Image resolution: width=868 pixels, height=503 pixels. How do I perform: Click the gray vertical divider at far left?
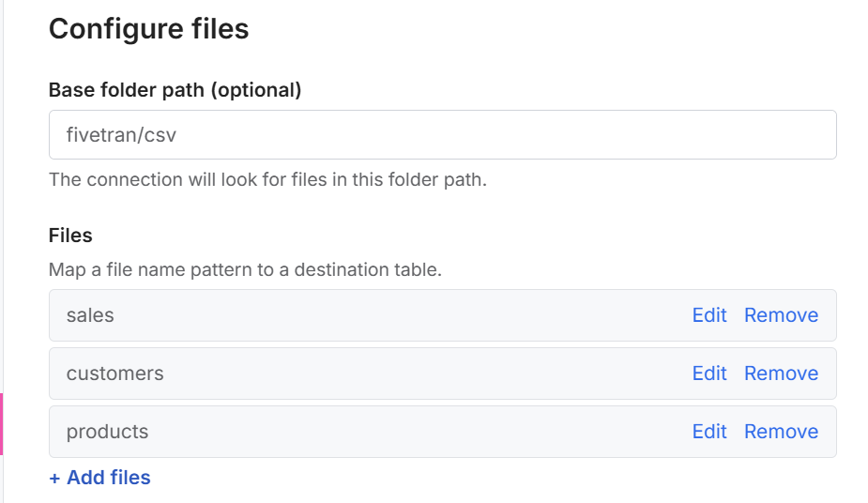point(3,188)
